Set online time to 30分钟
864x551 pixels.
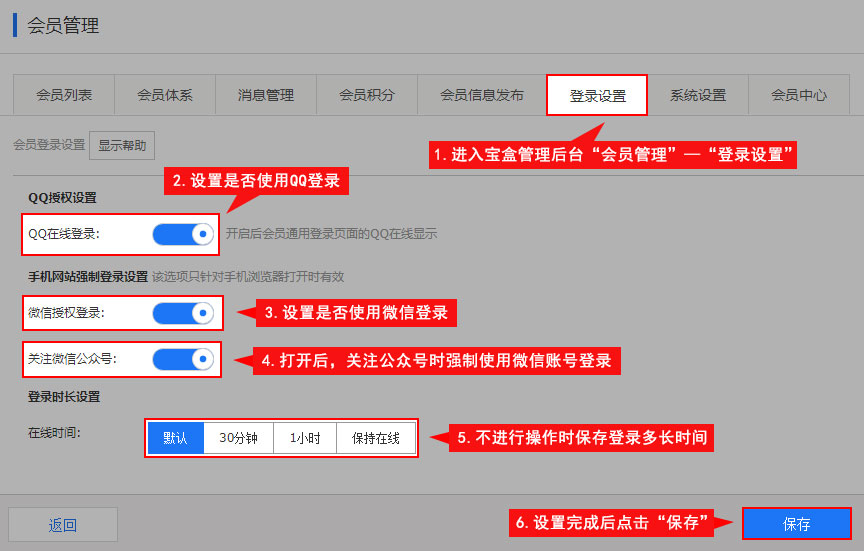tap(238, 438)
